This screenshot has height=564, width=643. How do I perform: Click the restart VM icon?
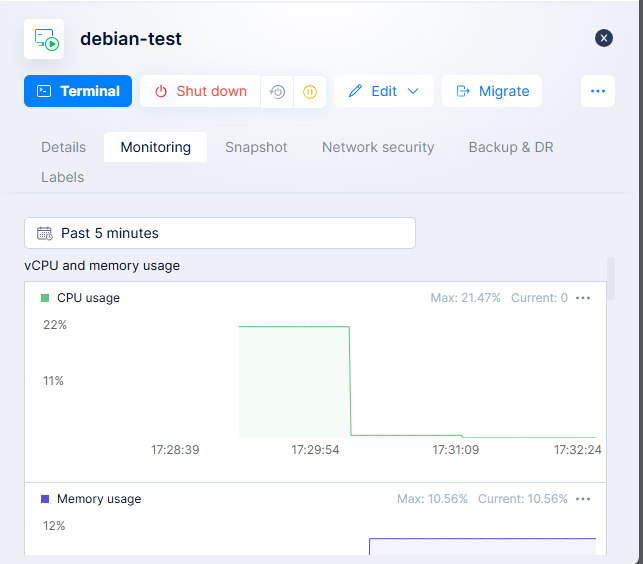coord(277,92)
